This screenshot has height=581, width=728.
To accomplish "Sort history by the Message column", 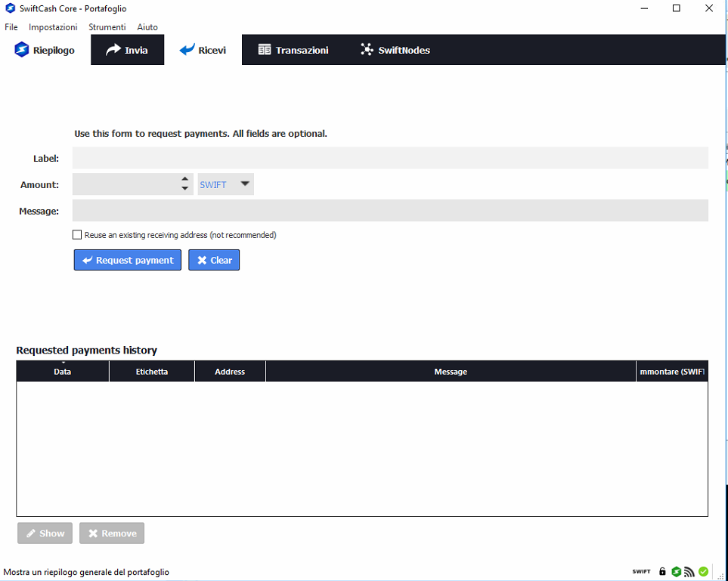I will pos(451,371).
